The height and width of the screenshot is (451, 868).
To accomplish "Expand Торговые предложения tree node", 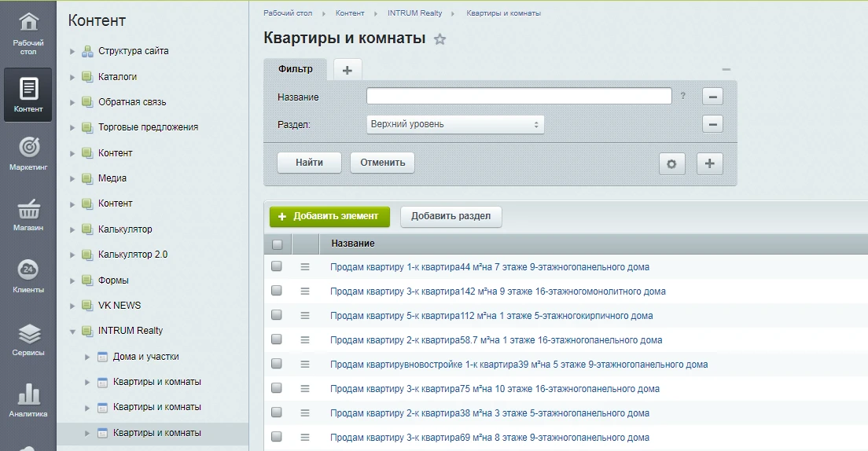I will [x=72, y=128].
